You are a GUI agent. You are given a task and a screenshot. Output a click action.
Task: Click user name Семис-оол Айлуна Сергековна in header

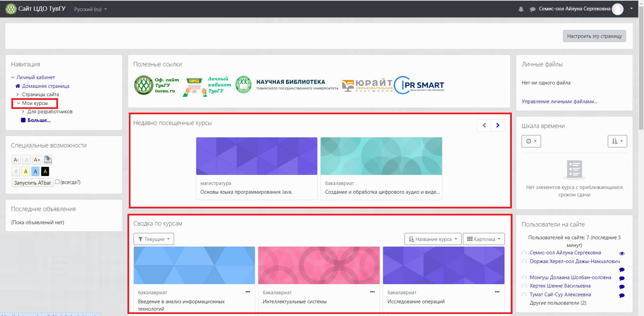click(x=575, y=9)
